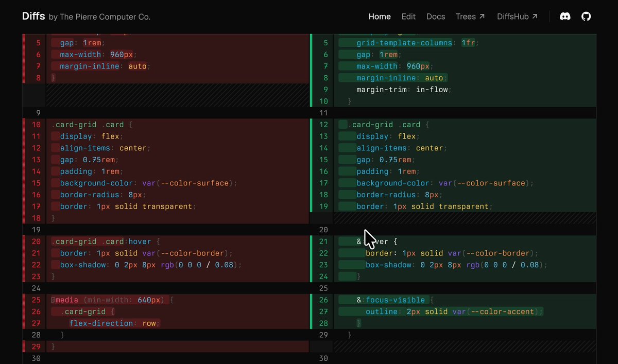Open the Docs nav item
This screenshot has height=364, width=618.
(x=436, y=16)
